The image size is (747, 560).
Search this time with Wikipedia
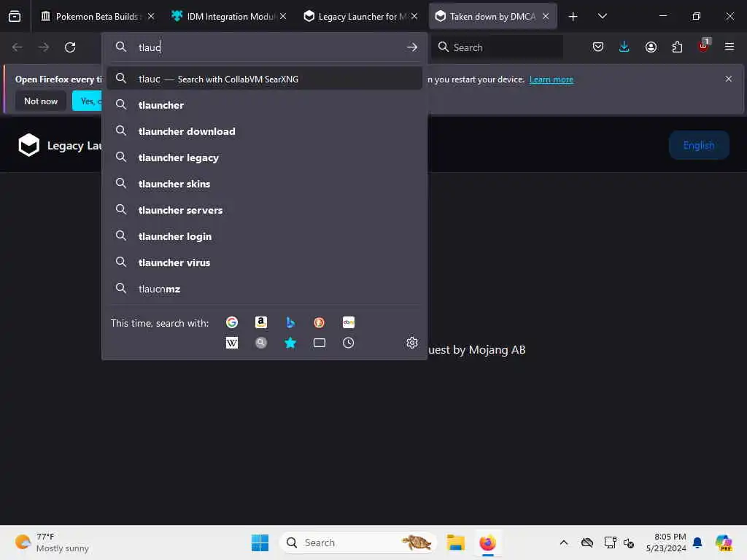point(231,343)
